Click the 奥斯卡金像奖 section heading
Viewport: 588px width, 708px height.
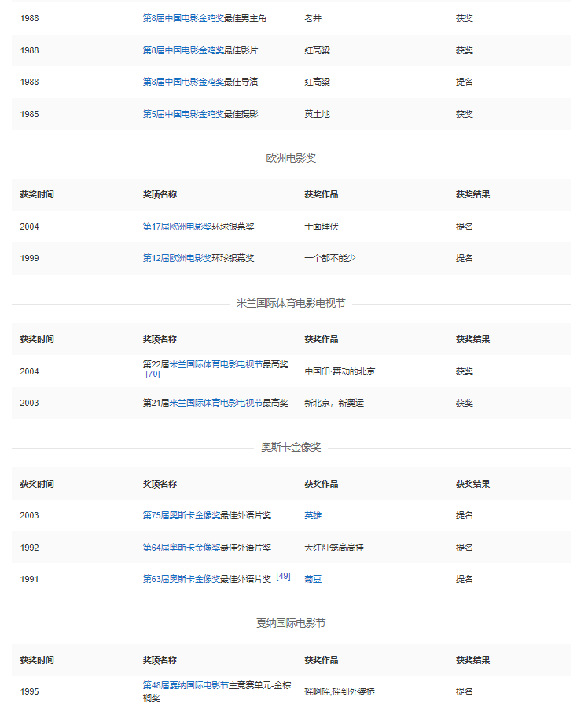(x=291, y=447)
